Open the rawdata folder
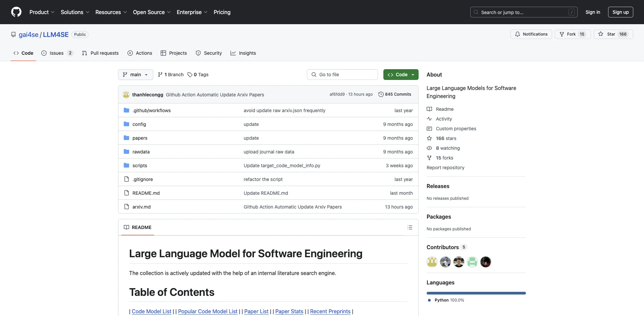The width and height of the screenshot is (644, 316). [141, 152]
